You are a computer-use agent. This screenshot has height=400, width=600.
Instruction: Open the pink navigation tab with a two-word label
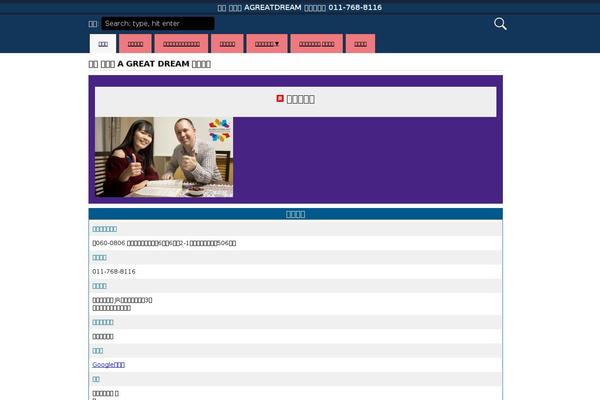tap(316, 44)
